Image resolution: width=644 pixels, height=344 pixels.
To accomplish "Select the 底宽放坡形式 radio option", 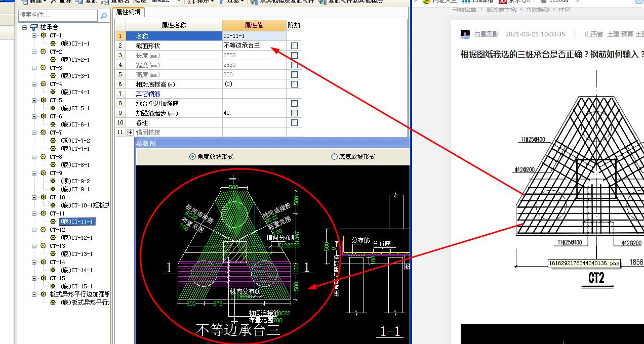I will pos(334,157).
